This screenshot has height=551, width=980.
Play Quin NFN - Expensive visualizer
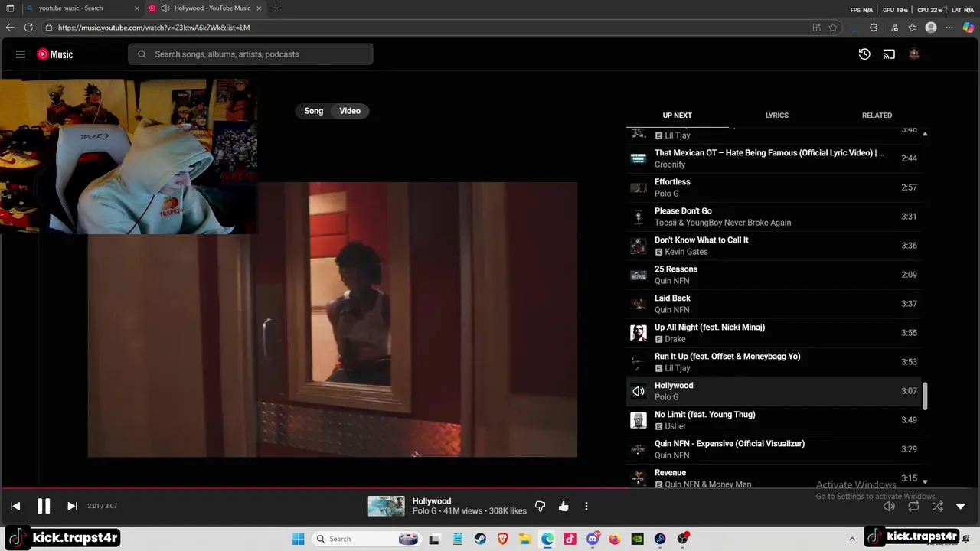[x=773, y=449]
